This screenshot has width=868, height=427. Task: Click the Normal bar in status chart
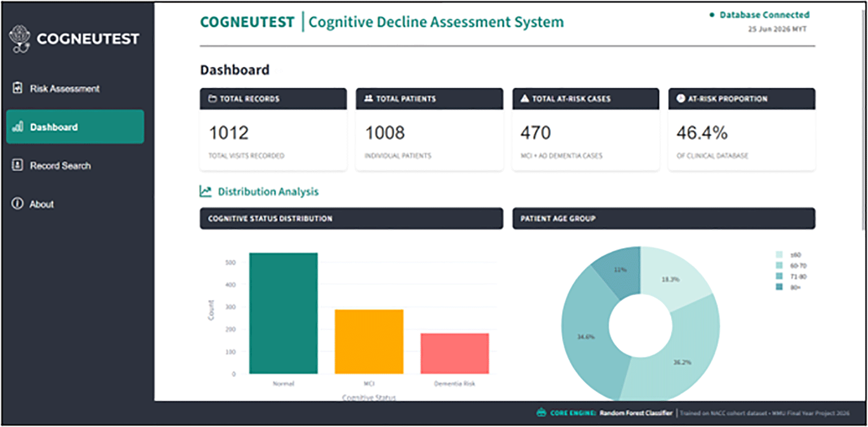click(x=283, y=313)
